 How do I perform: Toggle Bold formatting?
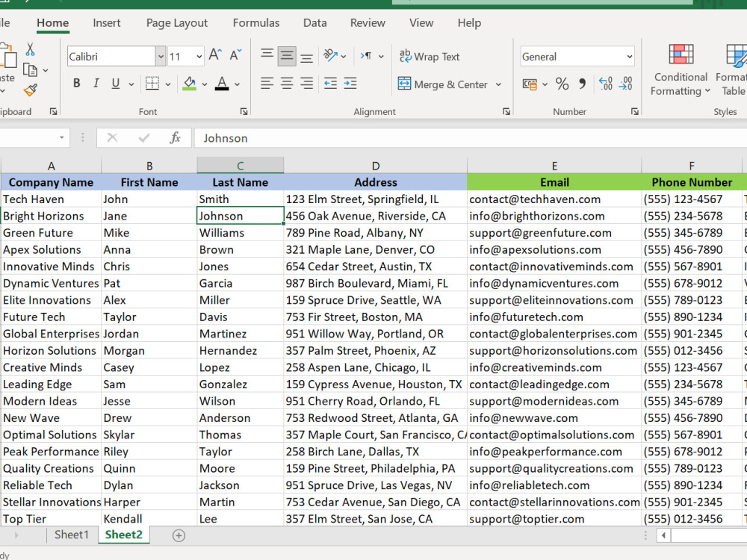[77, 84]
